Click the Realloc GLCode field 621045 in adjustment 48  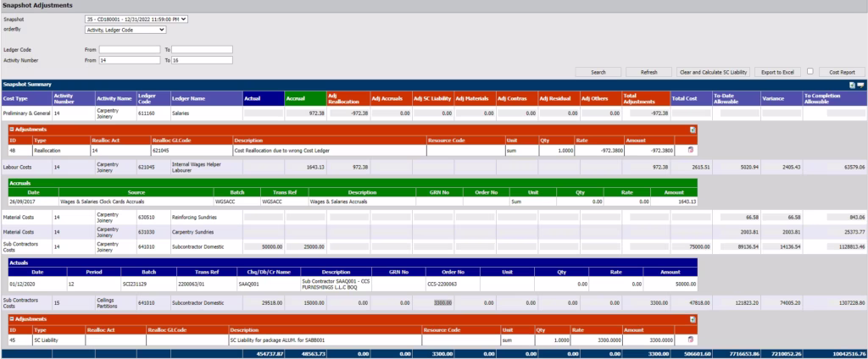[192, 150]
